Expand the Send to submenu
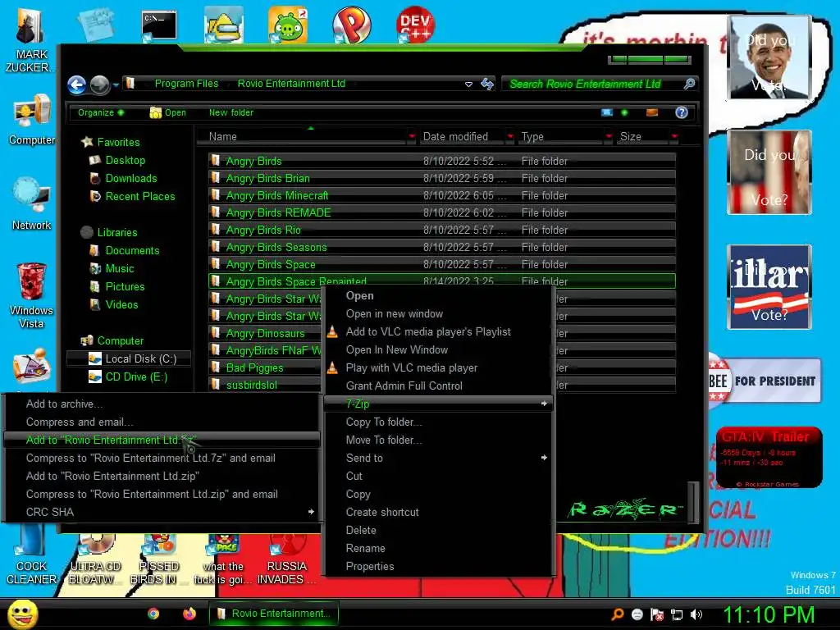Image resolution: width=840 pixels, height=630 pixels. point(438,458)
